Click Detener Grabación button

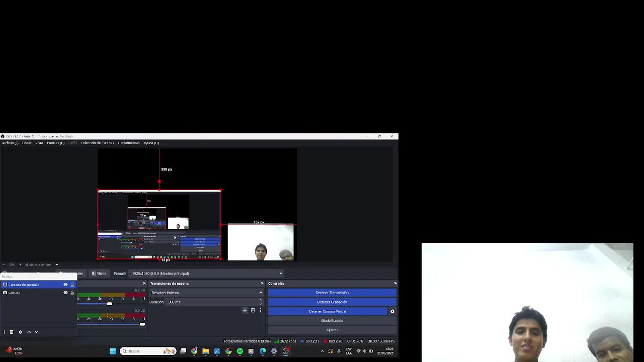point(332,302)
